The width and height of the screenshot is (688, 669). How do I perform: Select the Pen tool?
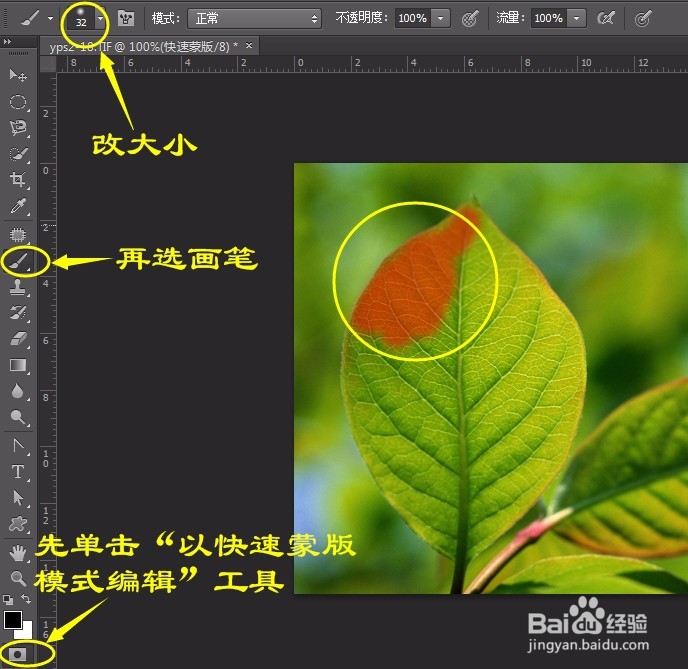click(18, 446)
